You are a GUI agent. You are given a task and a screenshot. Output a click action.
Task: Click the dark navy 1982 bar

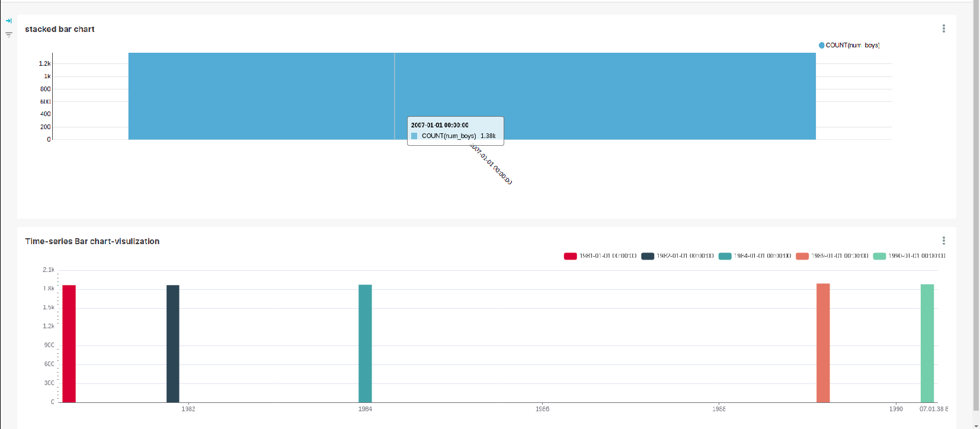(173, 344)
